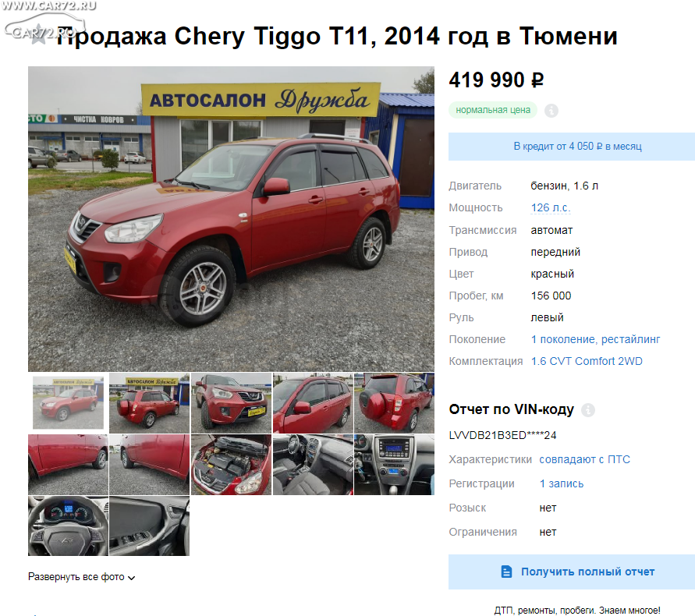The width and height of the screenshot is (695, 616).
Task: Click the info icon next to Отчет по VIN-коду
Action: pos(587,410)
